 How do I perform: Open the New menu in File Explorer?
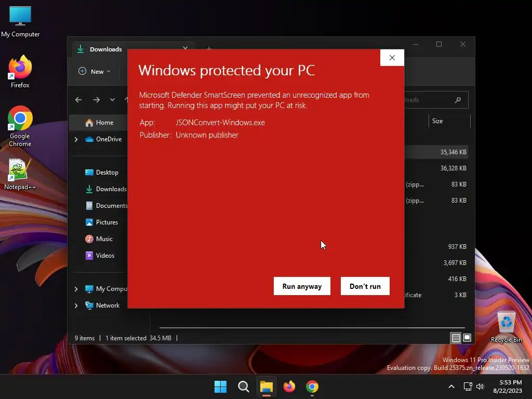[95, 72]
